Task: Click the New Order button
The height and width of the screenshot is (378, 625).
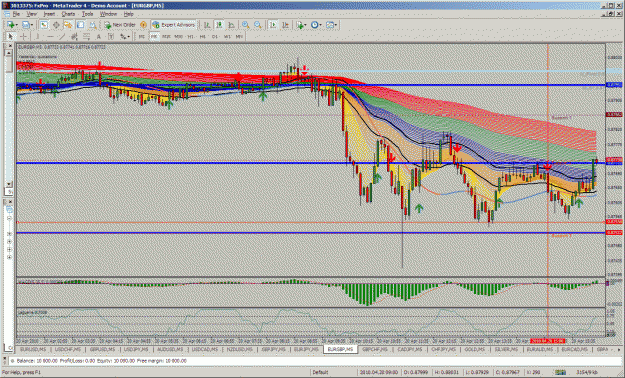Action: (120, 25)
